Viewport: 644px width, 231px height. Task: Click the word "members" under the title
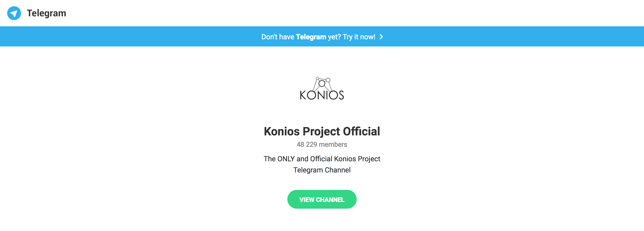coord(333,144)
